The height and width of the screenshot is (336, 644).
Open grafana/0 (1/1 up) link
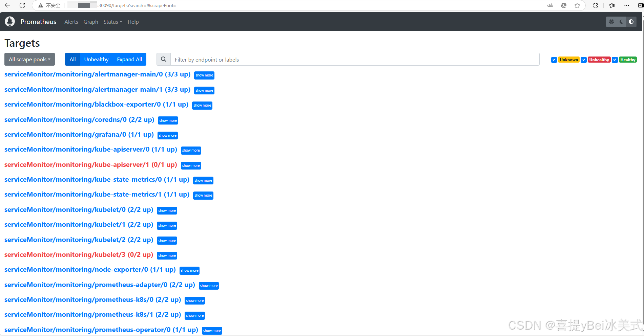pos(79,135)
